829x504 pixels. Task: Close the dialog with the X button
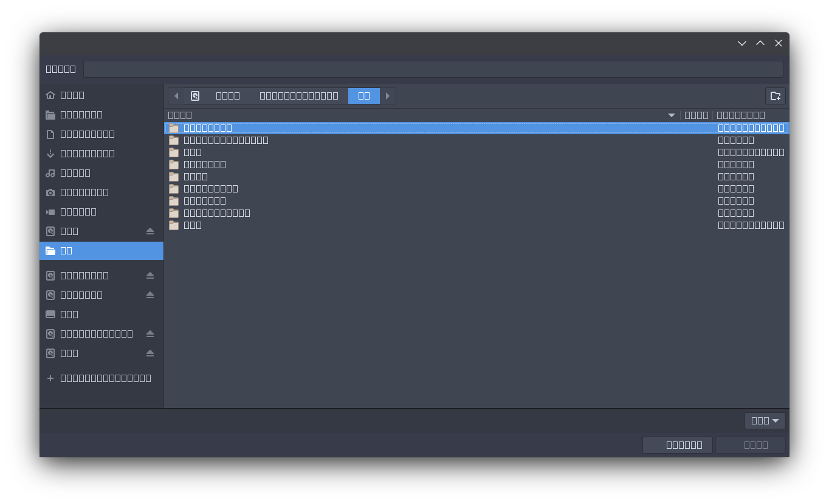pos(779,43)
